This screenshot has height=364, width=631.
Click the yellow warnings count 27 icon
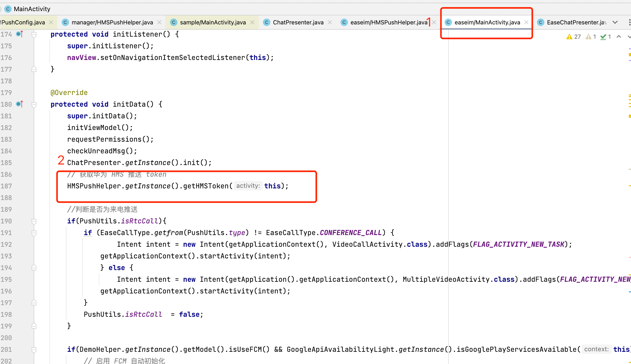pyautogui.click(x=569, y=37)
